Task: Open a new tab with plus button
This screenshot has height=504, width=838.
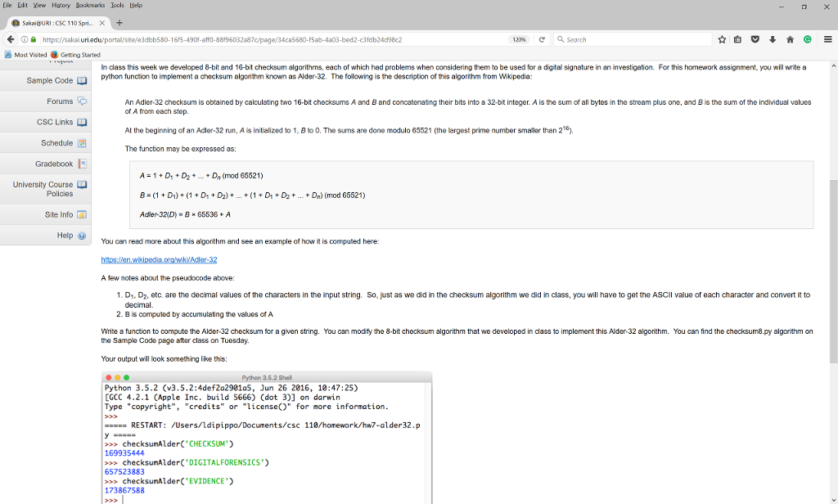Action: click(x=119, y=22)
